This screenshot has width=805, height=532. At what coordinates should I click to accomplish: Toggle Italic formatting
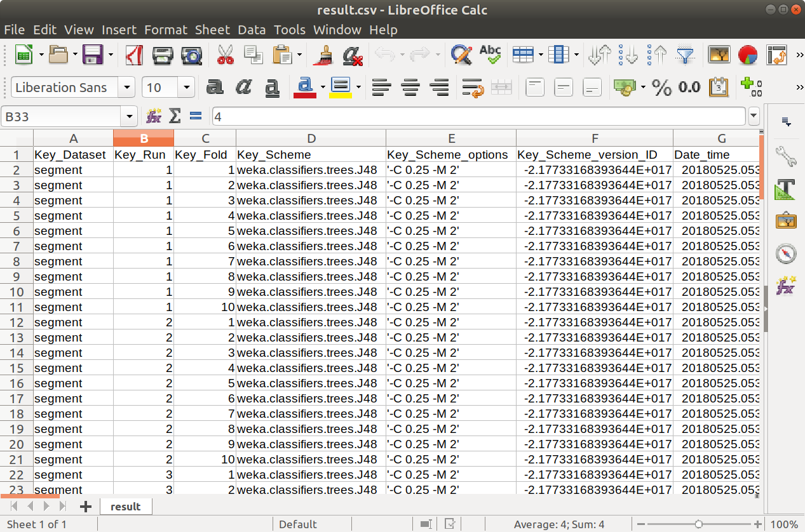pos(244,88)
